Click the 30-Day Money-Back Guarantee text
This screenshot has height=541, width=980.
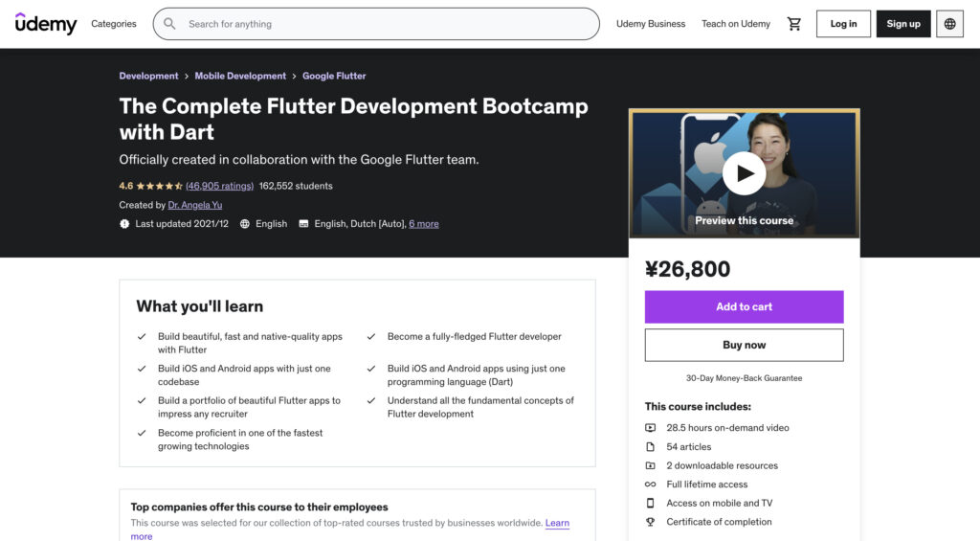[x=744, y=378]
